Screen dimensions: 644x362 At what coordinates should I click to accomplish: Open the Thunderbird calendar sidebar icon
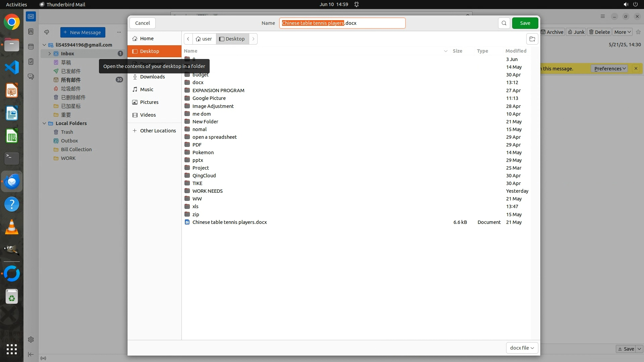click(31, 47)
